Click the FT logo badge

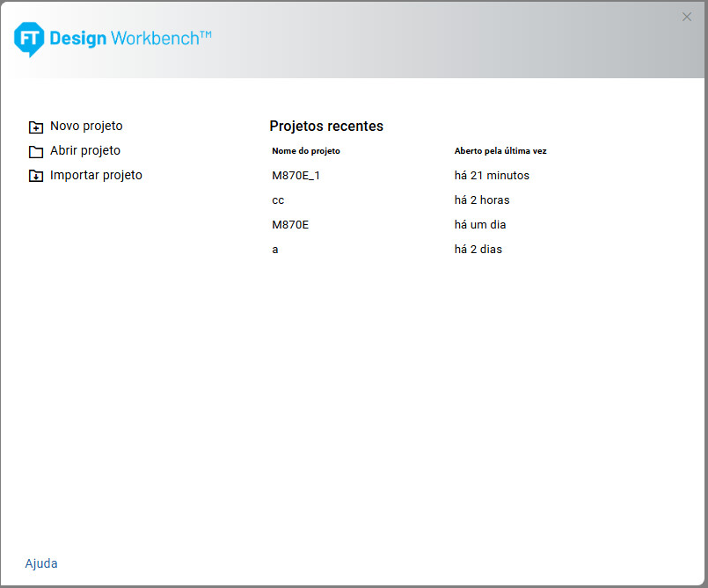click(x=29, y=39)
